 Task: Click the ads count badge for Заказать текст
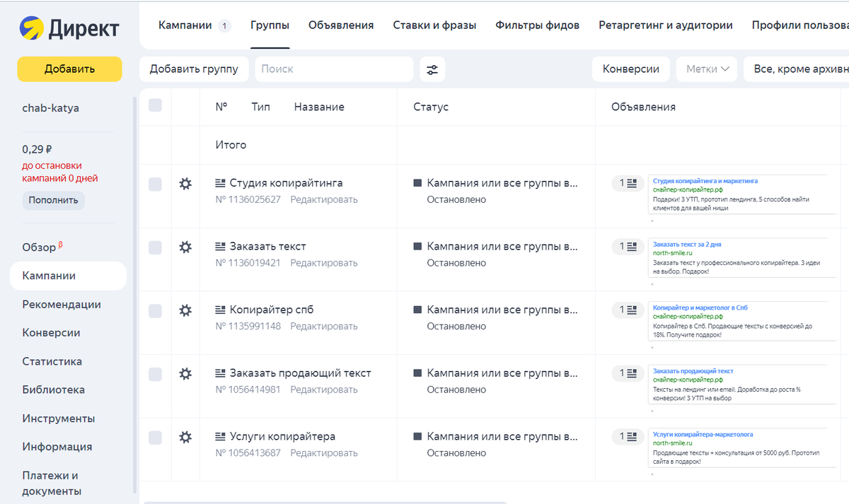click(x=628, y=247)
